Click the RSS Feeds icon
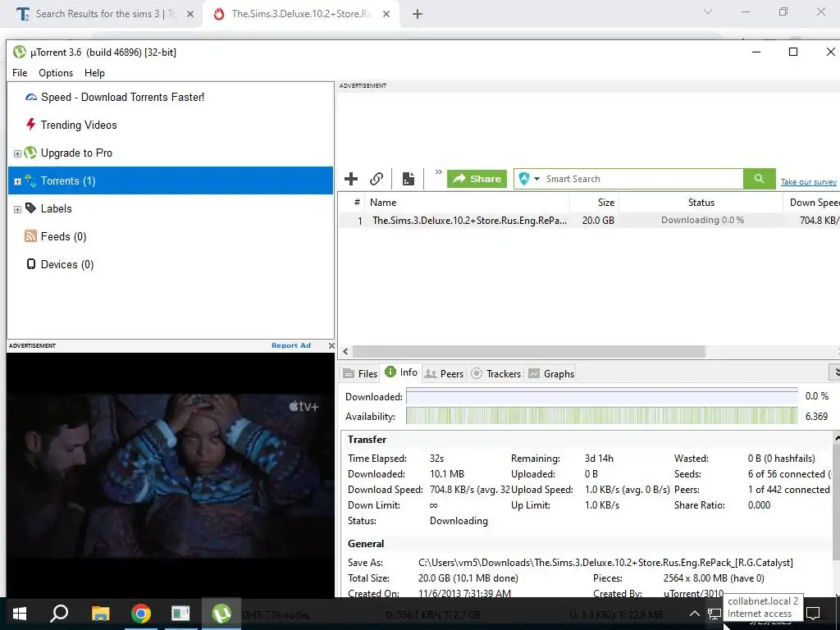840x630 pixels. [30, 236]
